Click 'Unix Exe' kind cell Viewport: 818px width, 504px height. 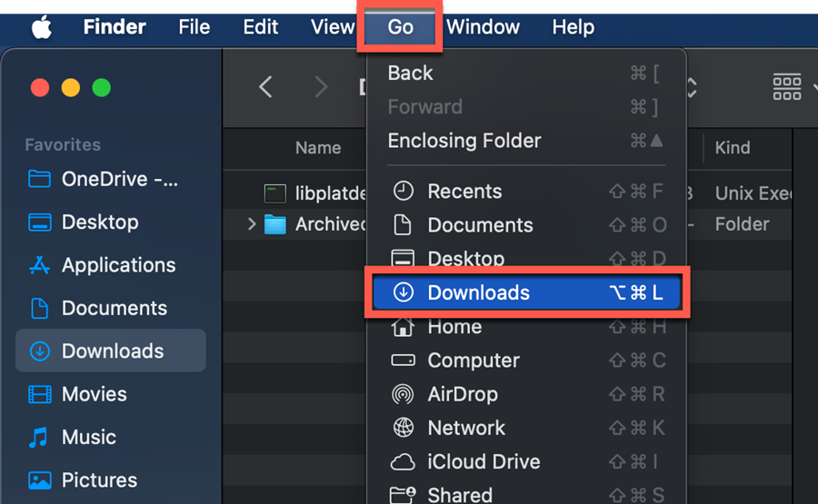point(753,193)
